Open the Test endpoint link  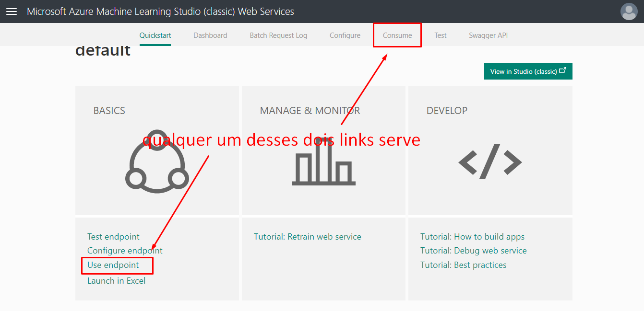click(113, 237)
